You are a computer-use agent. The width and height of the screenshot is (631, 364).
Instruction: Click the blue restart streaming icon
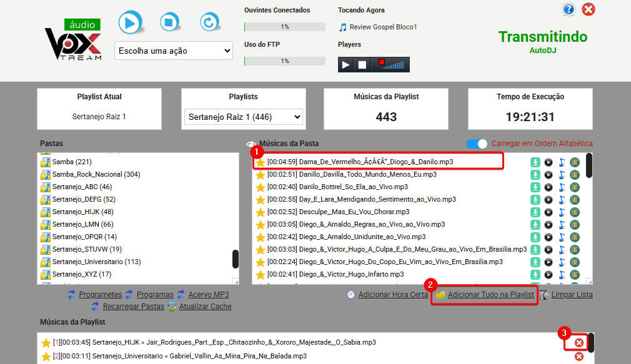[x=209, y=23]
